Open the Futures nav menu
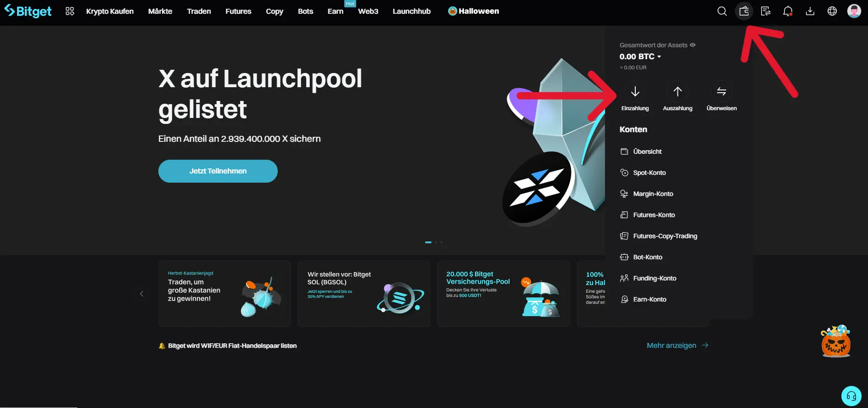This screenshot has width=868, height=408. point(238,11)
